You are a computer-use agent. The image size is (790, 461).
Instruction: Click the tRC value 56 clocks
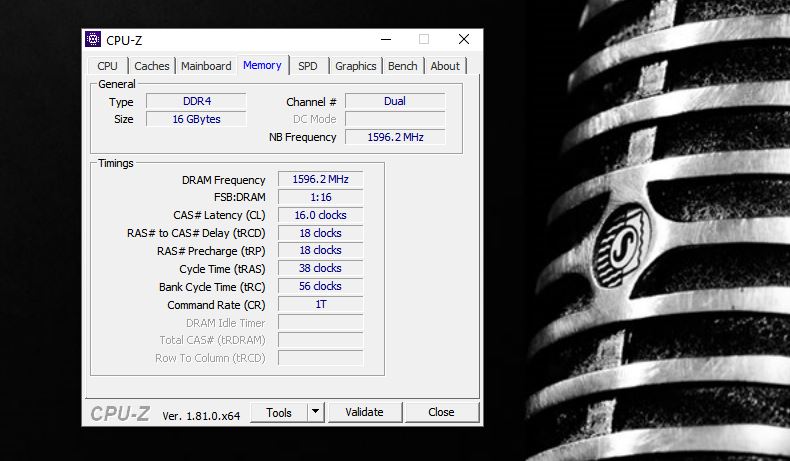click(320, 286)
